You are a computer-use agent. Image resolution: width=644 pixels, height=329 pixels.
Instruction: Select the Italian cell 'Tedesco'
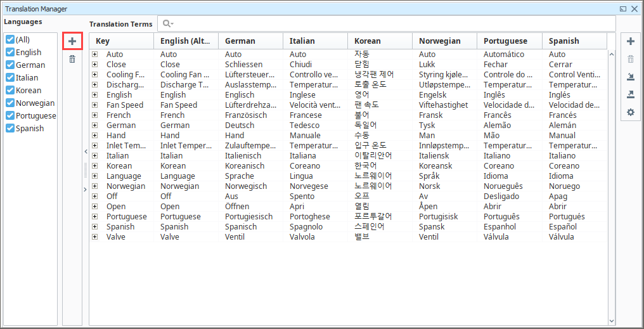[304, 126]
